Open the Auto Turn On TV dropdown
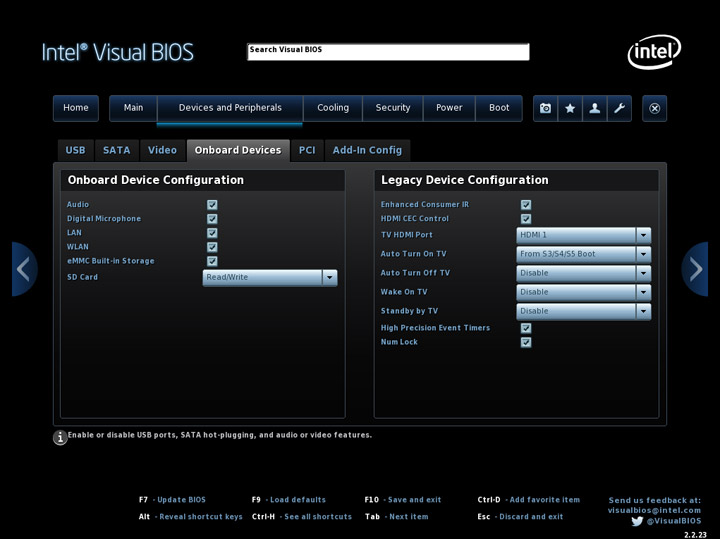Screen dimensions: 720x539 [x=584, y=254]
